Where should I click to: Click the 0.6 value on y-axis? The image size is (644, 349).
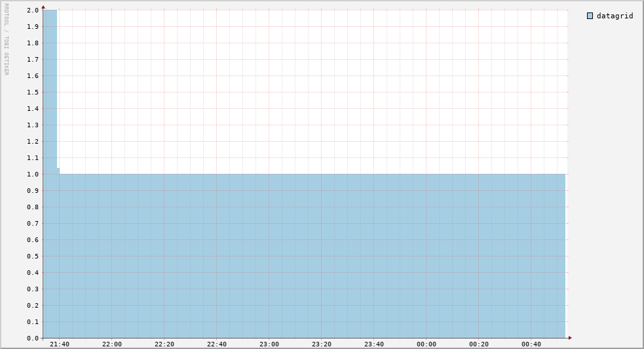(x=33, y=240)
